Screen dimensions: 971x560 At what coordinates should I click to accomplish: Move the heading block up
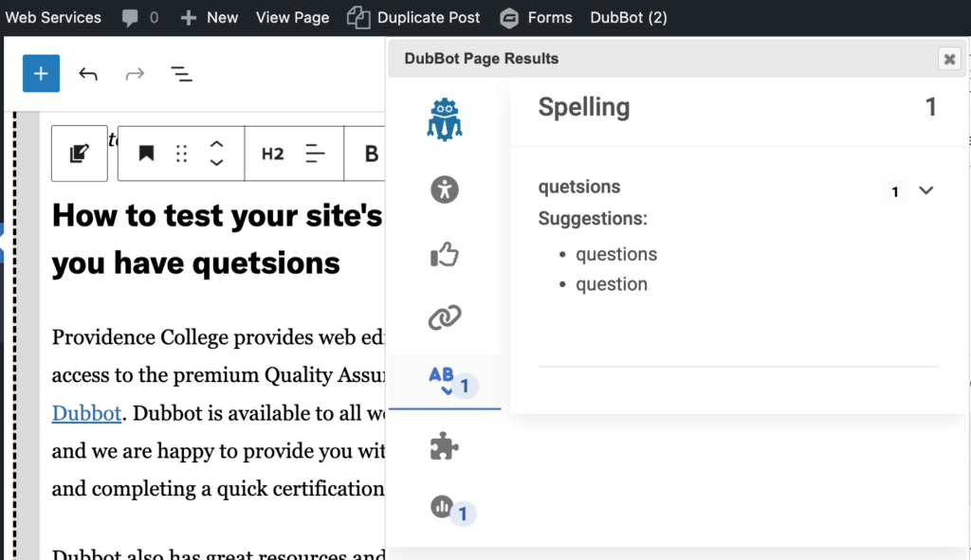[216, 144]
